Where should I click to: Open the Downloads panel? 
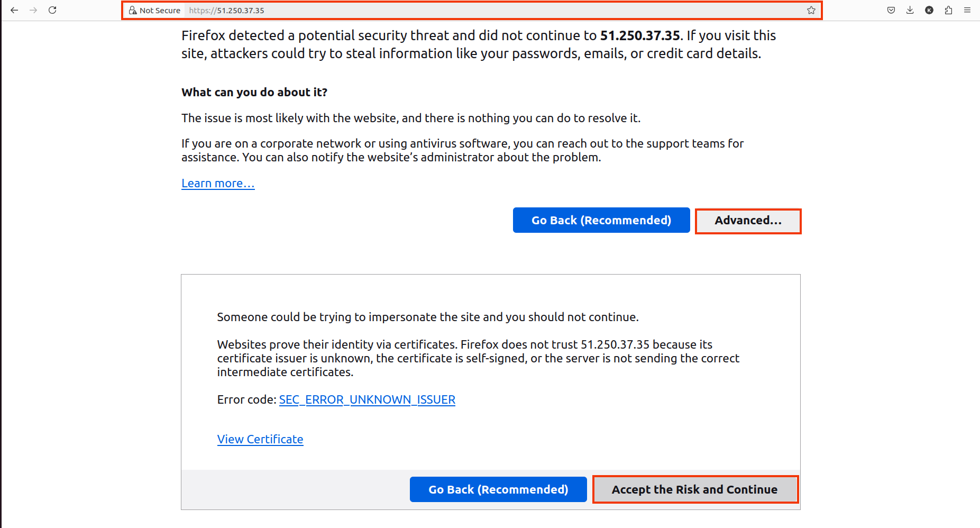coord(910,10)
